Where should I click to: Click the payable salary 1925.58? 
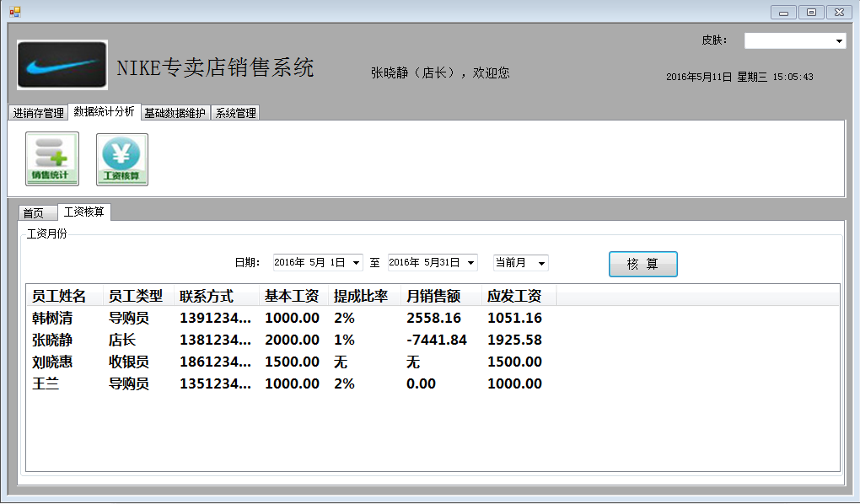(x=514, y=340)
